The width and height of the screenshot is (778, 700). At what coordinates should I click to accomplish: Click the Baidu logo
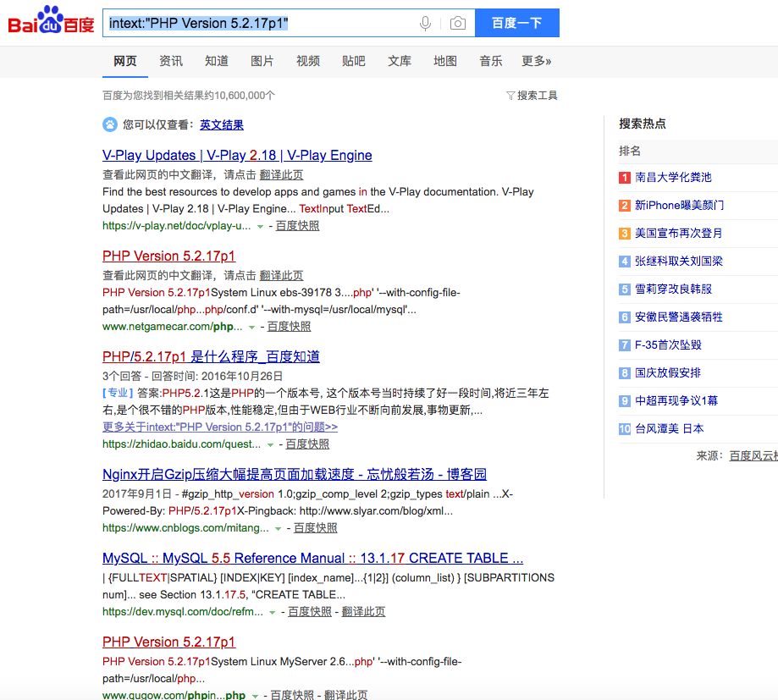(51, 21)
